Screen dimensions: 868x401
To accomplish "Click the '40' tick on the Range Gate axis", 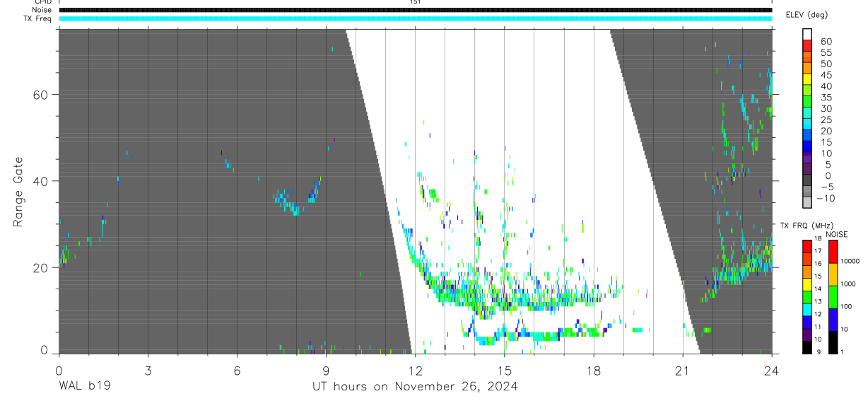I will 41,181.
